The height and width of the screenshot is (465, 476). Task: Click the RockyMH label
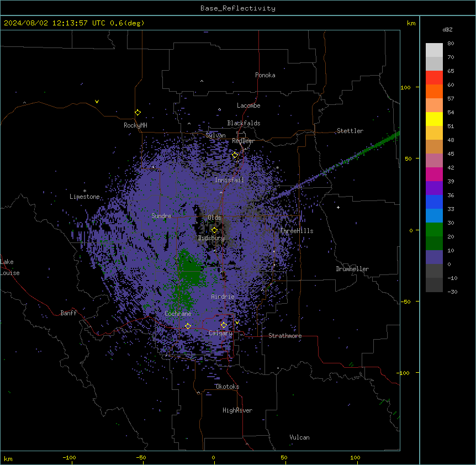pyautogui.click(x=135, y=125)
